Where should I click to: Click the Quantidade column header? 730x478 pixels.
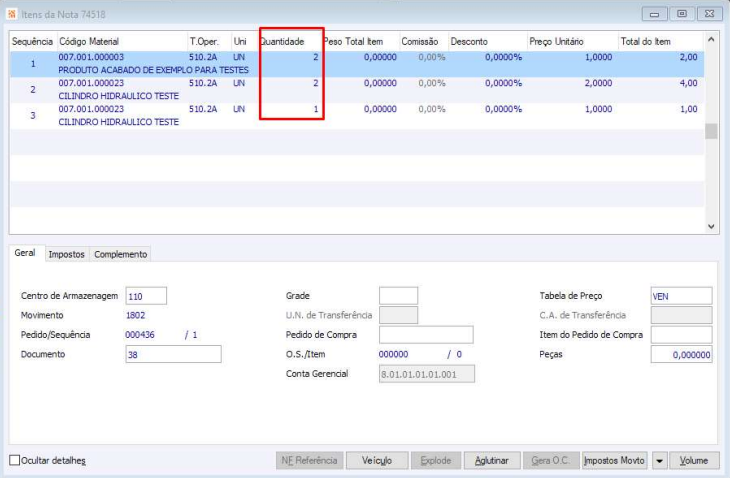tap(290, 41)
